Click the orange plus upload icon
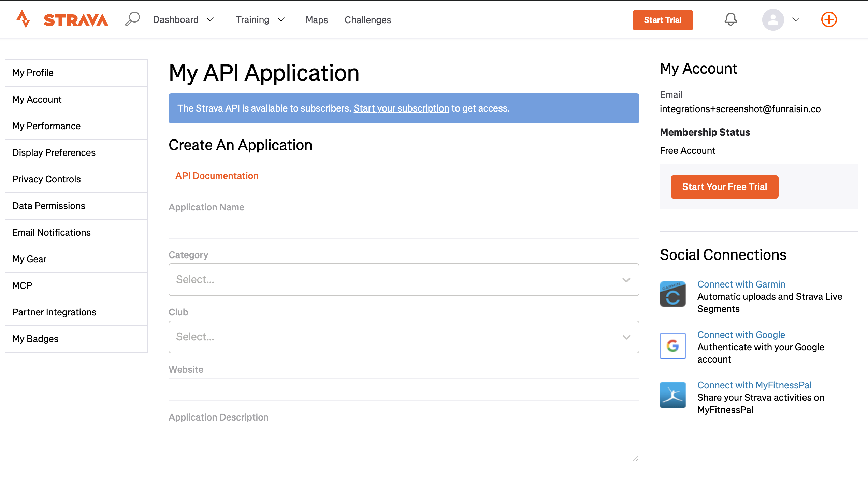 (x=829, y=19)
